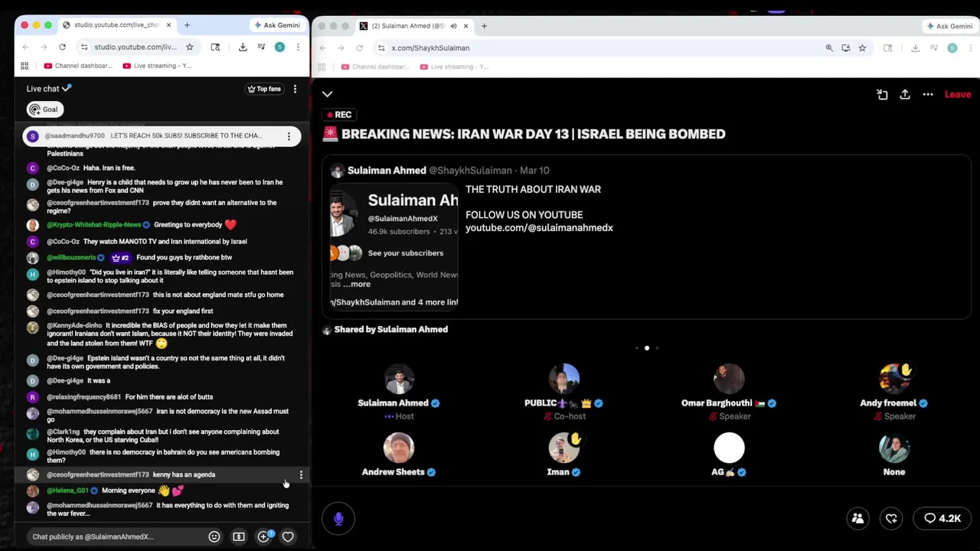The width and height of the screenshot is (980, 551).
Task: Open Andrew Sheets's avatar
Action: (x=399, y=448)
